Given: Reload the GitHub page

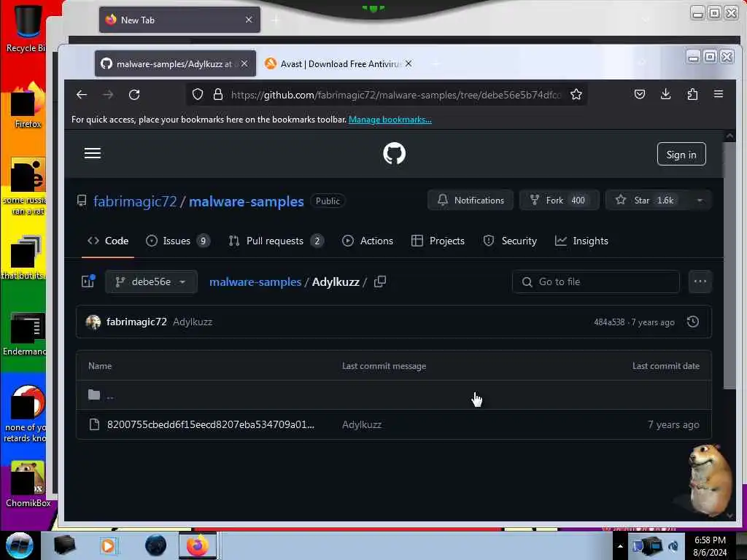Looking at the screenshot, I should click(134, 95).
